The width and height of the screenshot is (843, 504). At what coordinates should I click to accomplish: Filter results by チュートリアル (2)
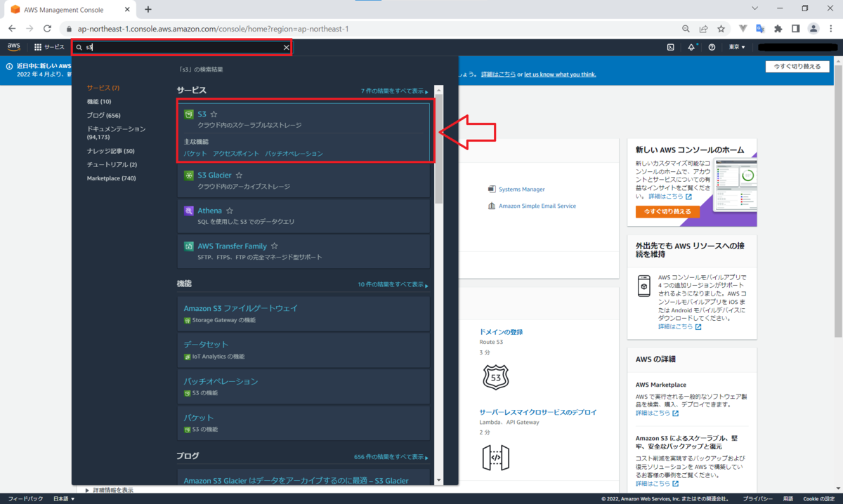(x=112, y=164)
